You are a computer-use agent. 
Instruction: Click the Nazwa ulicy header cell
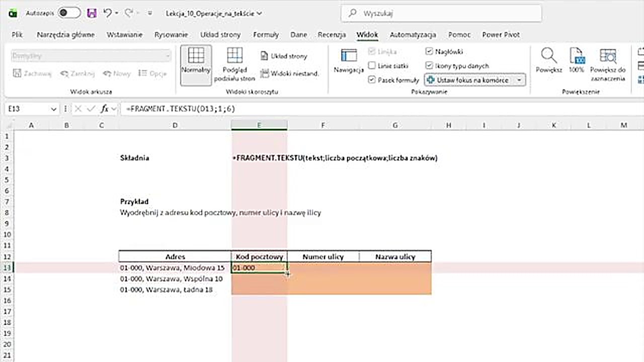pyautogui.click(x=395, y=256)
